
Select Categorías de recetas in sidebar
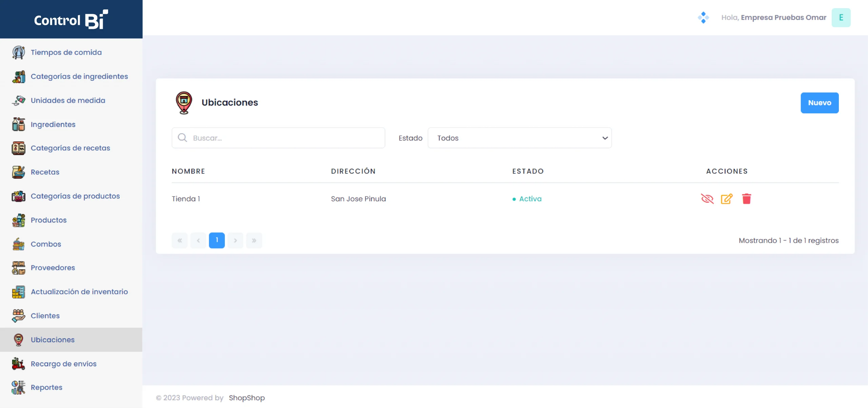[x=71, y=148]
